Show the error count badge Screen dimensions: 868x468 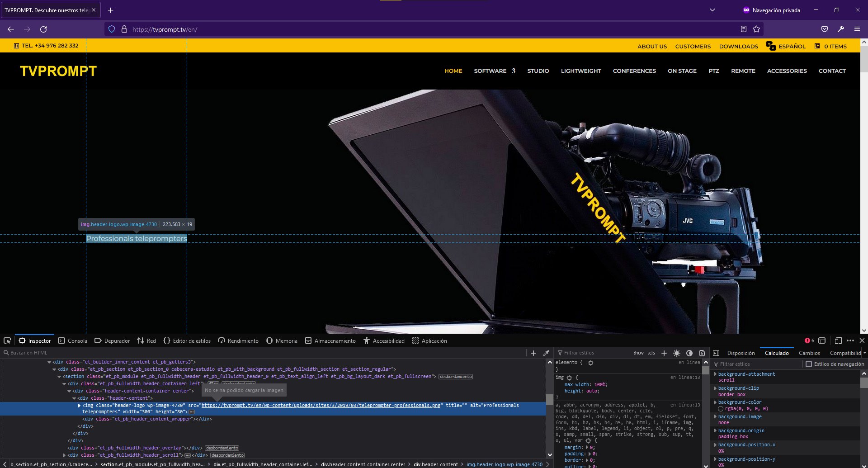point(809,340)
